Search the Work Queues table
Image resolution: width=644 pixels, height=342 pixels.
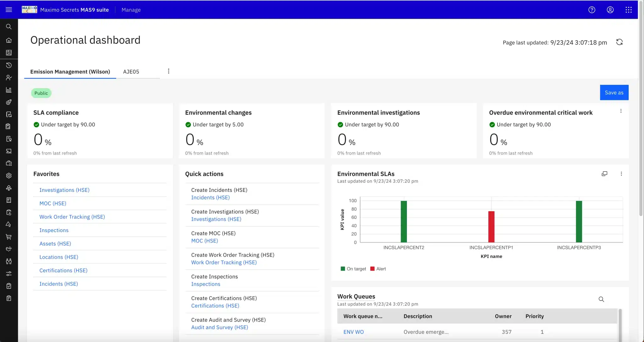601,299
